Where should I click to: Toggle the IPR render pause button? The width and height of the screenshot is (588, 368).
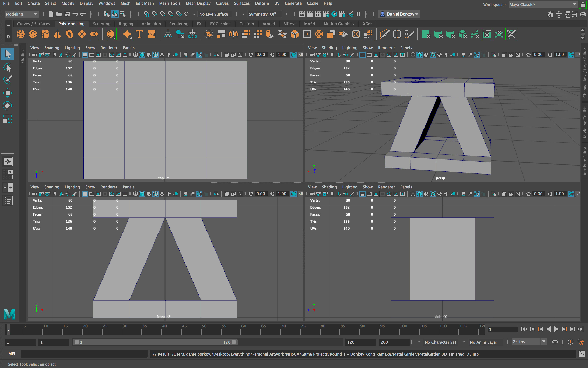click(358, 14)
